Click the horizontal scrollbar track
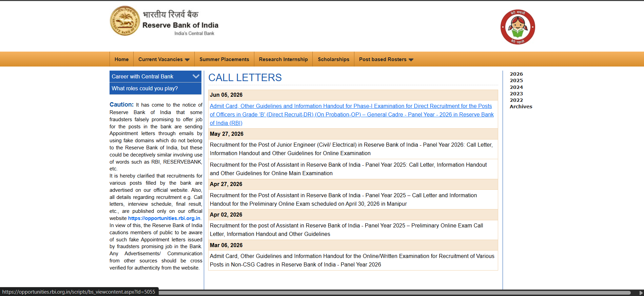The image size is (644, 296). pyautogui.click(x=394, y=293)
